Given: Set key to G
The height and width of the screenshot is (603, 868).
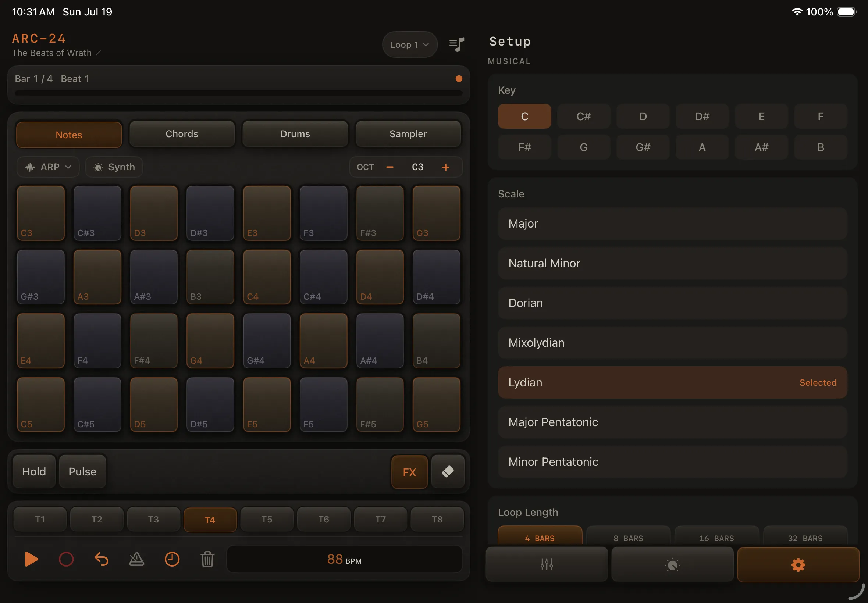Looking at the screenshot, I should coord(583,147).
